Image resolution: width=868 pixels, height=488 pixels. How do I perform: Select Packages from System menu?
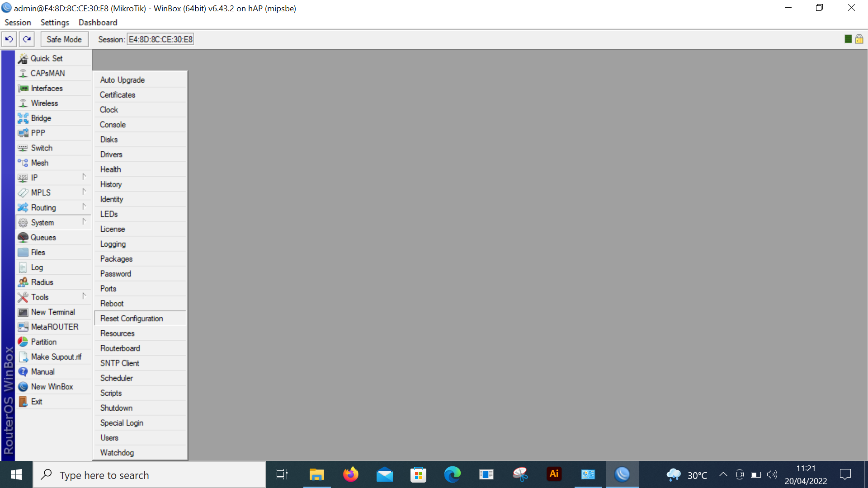pos(140,259)
